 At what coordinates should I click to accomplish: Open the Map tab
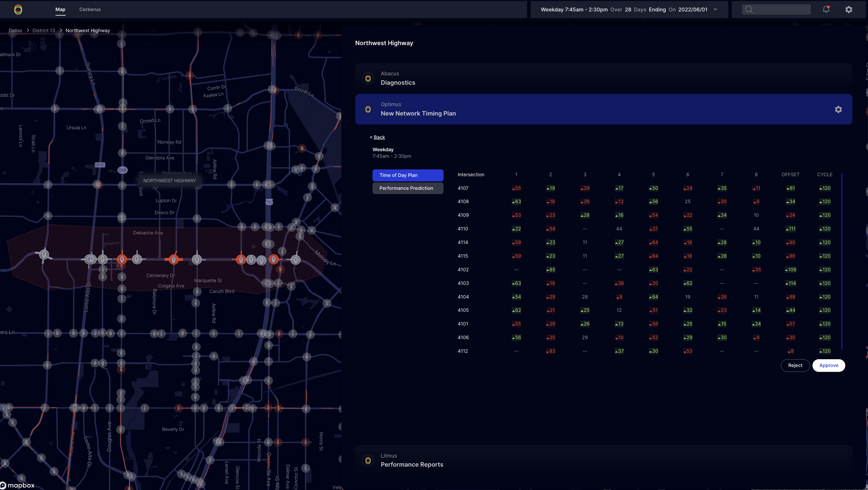click(x=60, y=9)
